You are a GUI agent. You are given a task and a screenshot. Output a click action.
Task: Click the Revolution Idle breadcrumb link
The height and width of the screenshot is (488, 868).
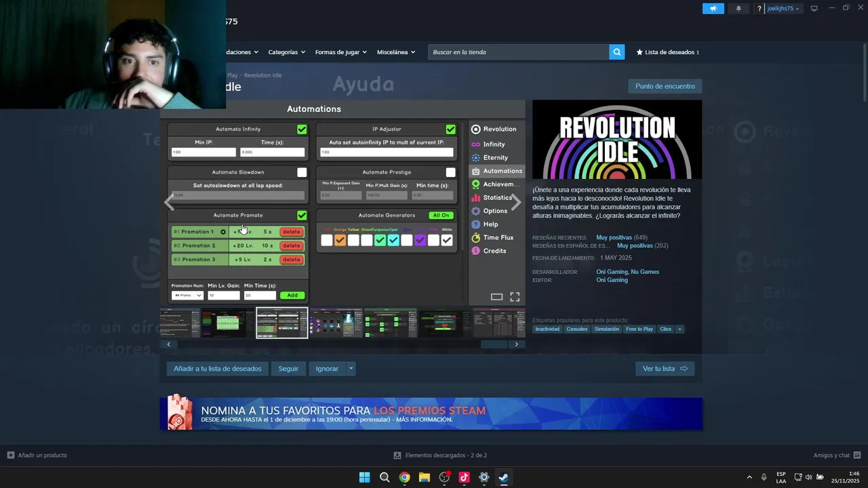click(262, 75)
